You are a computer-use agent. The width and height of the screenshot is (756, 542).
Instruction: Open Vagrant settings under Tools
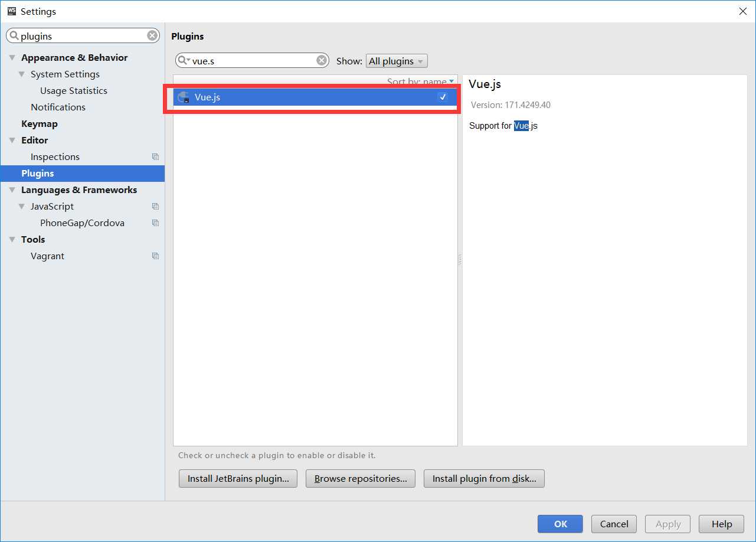click(x=47, y=256)
